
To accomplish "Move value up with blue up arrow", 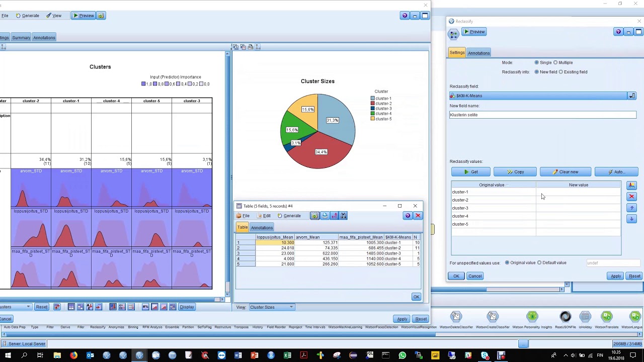I will [632, 208].
